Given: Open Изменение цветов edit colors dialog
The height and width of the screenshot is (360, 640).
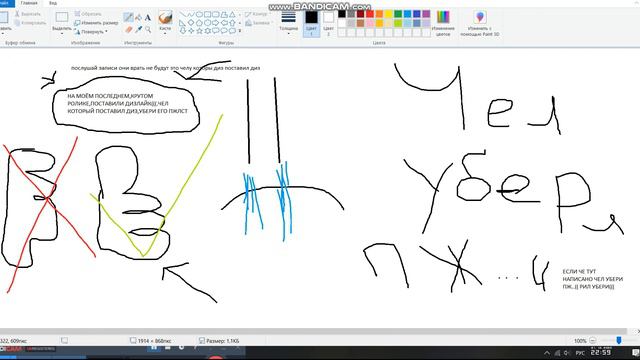Looking at the screenshot, I should [443, 24].
